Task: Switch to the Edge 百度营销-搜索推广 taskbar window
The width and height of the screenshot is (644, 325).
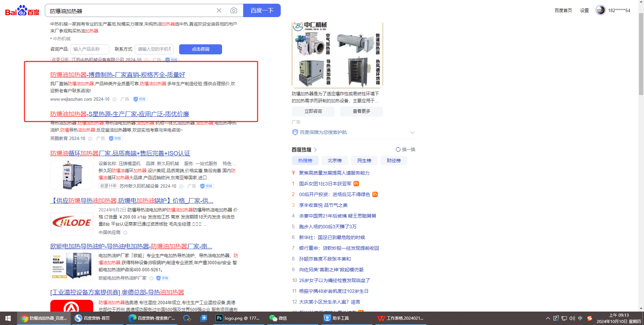Action: tap(152, 318)
